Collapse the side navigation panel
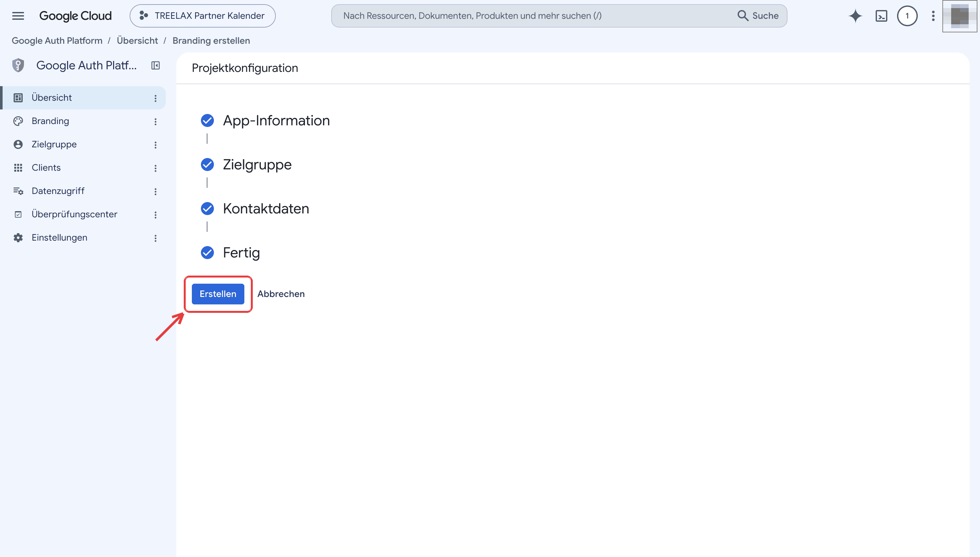This screenshot has width=980, height=557. pos(156,65)
